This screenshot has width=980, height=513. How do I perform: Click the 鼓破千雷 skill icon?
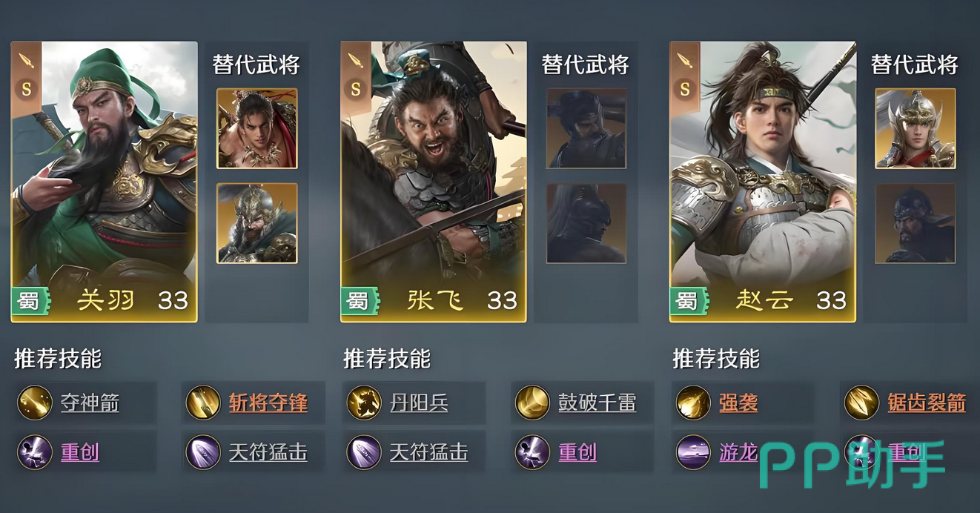point(532,403)
